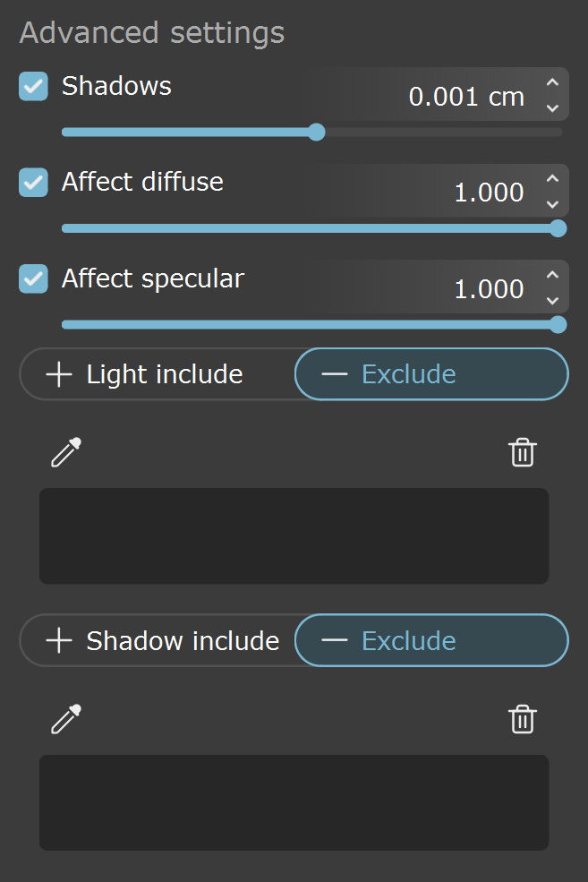Viewport: 588px width, 882px height.
Task: Uncheck the Shadows checkbox
Action: 33,86
